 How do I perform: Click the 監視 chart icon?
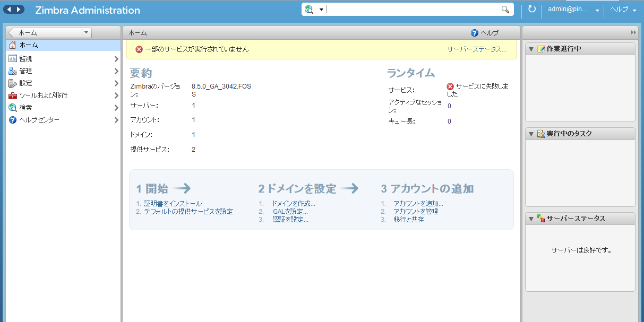13,58
